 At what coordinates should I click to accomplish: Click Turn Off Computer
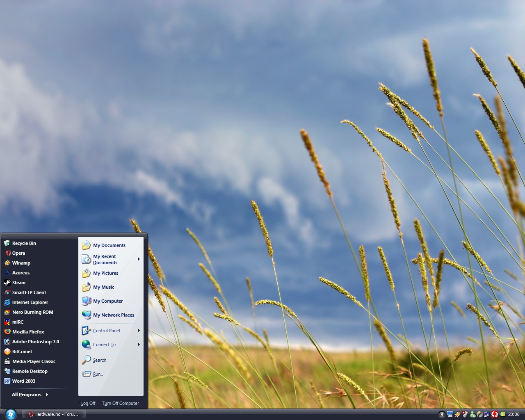120,403
